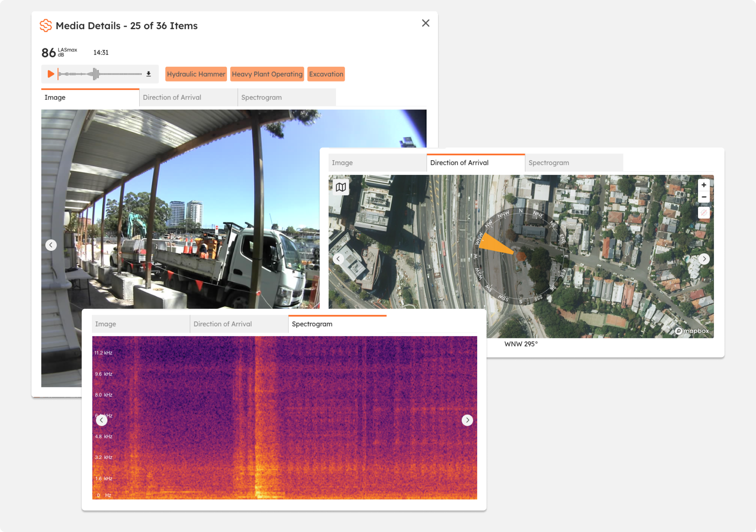Click the map style toggle icon
Image resolution: width=756 pixels, height=532 pixels.
(341, 187)
